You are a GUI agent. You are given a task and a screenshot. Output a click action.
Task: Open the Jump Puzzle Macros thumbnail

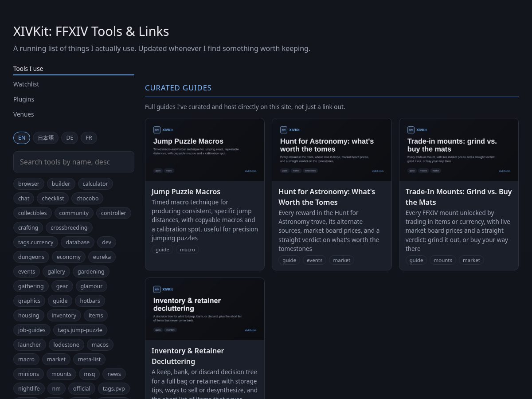tap(205, 150)
